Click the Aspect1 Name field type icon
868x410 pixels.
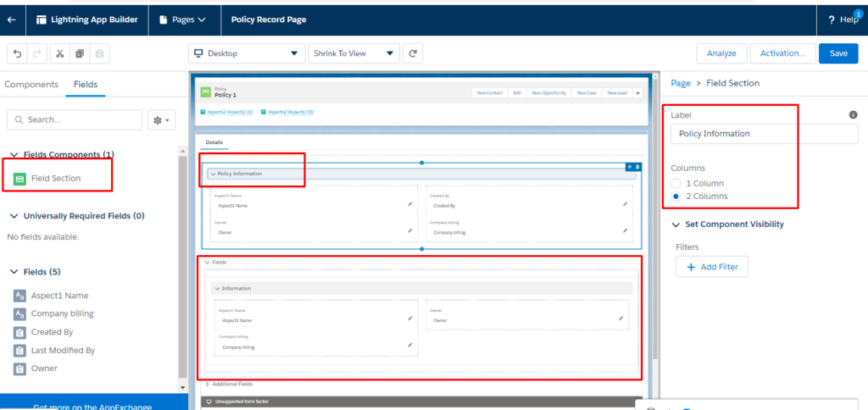(x=19, y=296)
